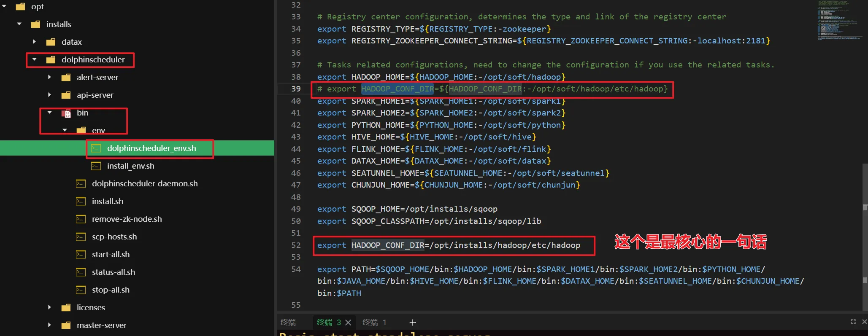Click the api-server folder icon
Image resolution: width=868 pixels, height=336 pixels.
[66, 95]
